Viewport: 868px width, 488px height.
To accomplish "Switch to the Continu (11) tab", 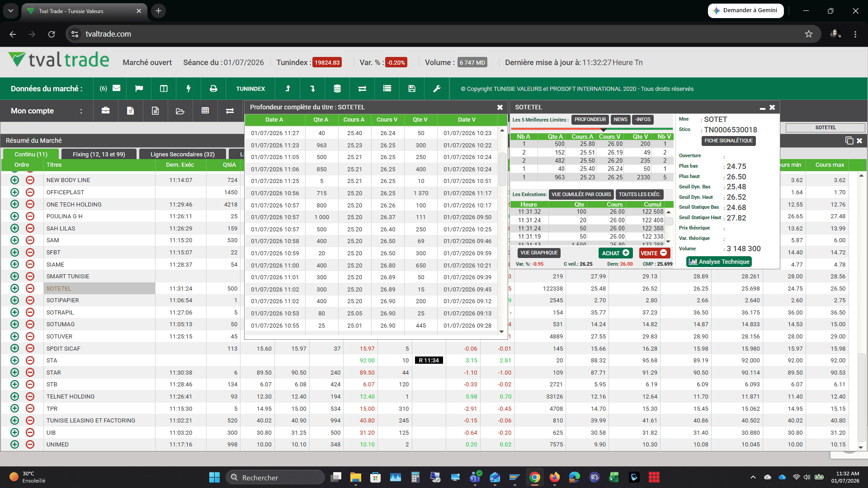I will pos(31,155).
